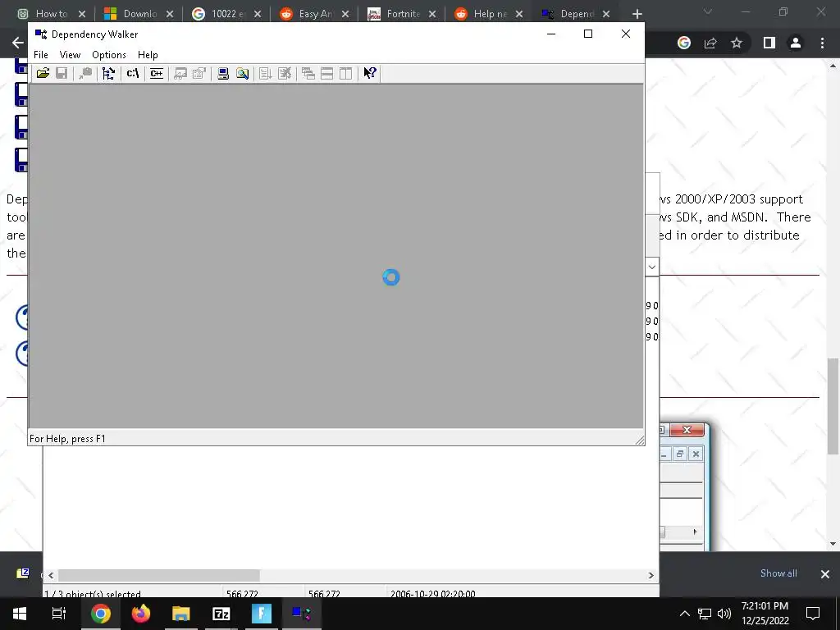
Task: Click the Chrome back arrow
Action: pos(18,43)
